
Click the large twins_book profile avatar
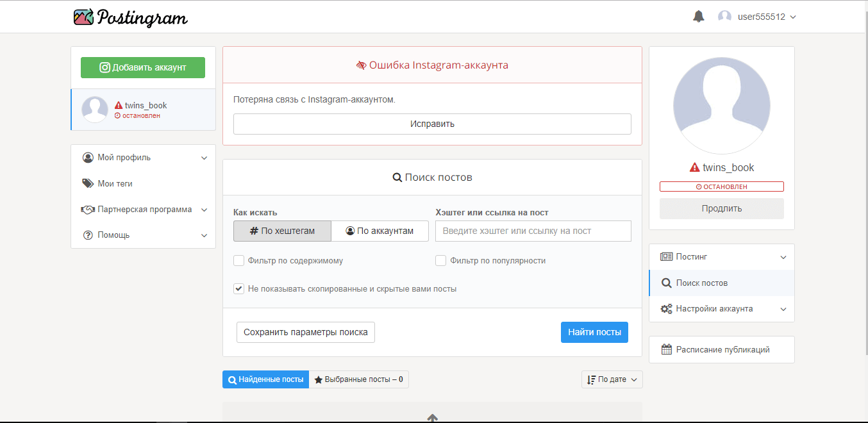pyautogui.click(x=721, y=105)
